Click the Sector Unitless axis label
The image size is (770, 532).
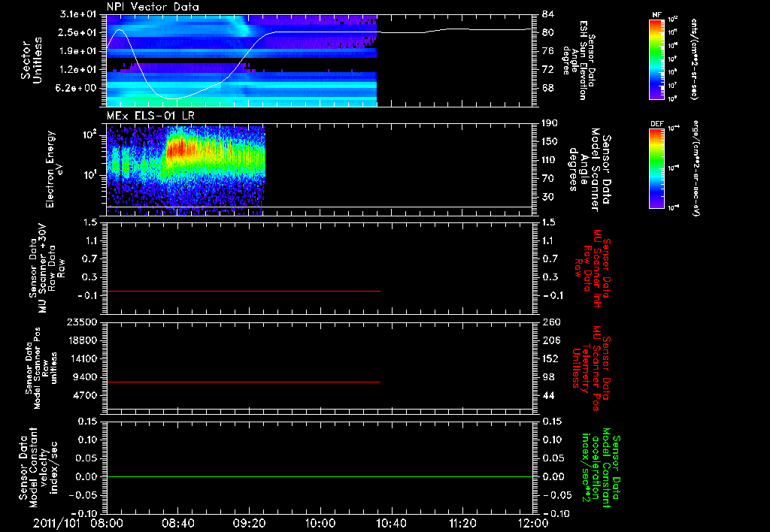coord(32,60)
